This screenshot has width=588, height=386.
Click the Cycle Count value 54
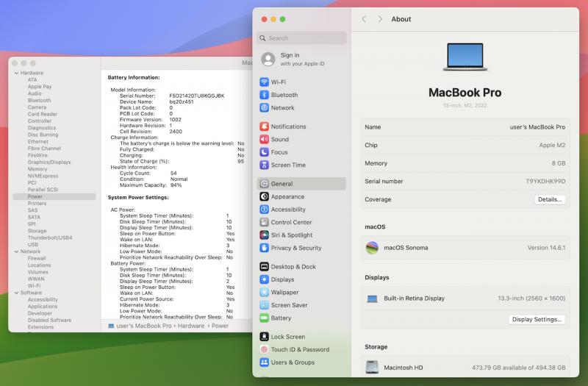[x=173, y=174]
